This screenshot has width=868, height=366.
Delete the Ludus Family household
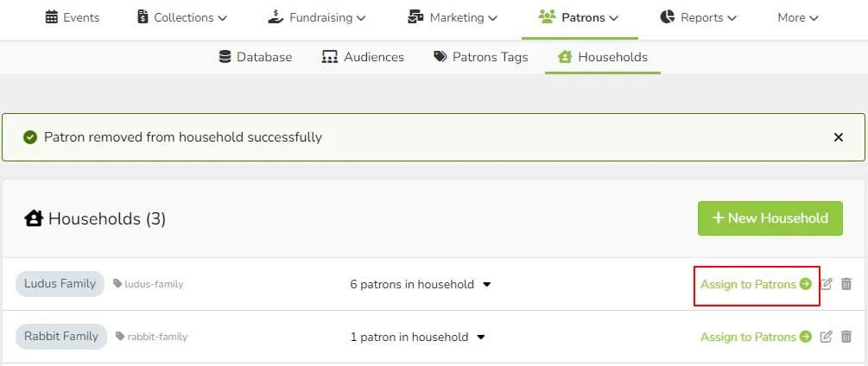[846, 284]
